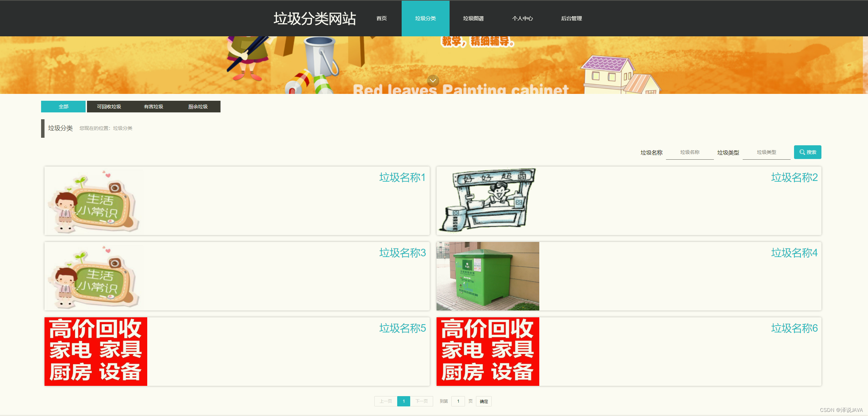Click the shop drawing thumbnail of 垃圾名称2
Screen dimensions: 868x416
488,201
